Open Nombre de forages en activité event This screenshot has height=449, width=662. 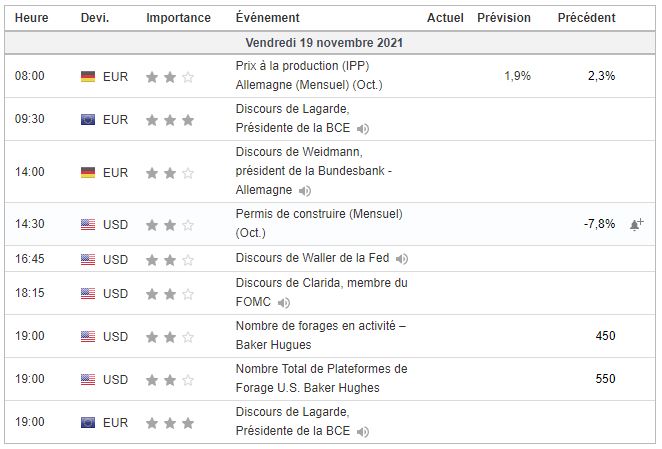coord(320,336)
